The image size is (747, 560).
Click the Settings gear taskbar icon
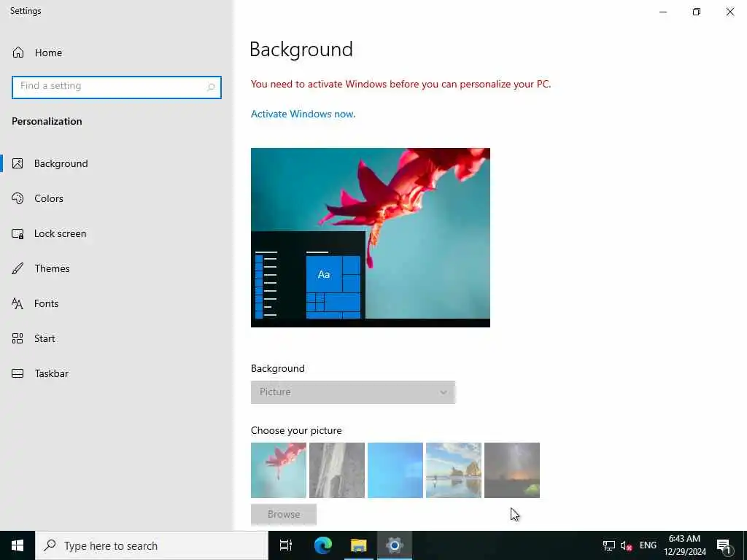[395, 545]
